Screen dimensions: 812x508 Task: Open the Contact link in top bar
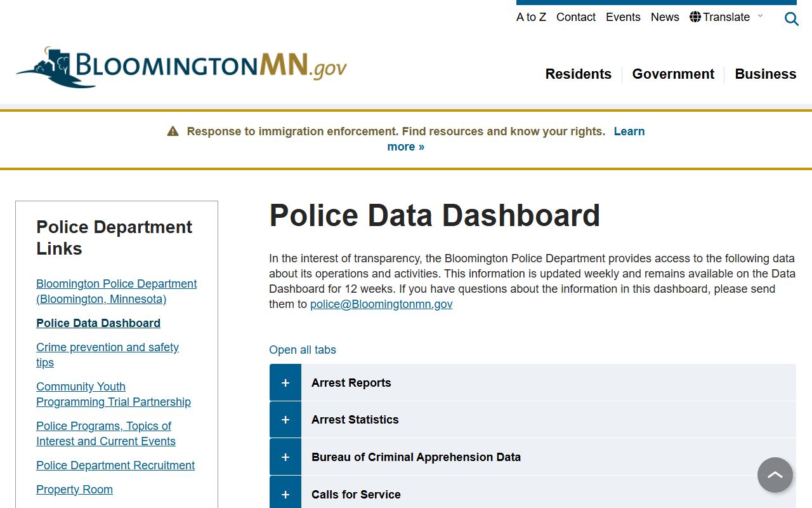pos(576,17)
